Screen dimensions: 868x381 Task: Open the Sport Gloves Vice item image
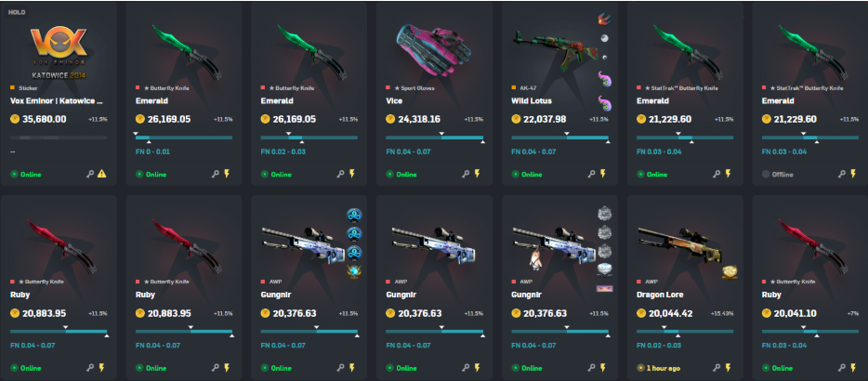click(x=433, y=50)
